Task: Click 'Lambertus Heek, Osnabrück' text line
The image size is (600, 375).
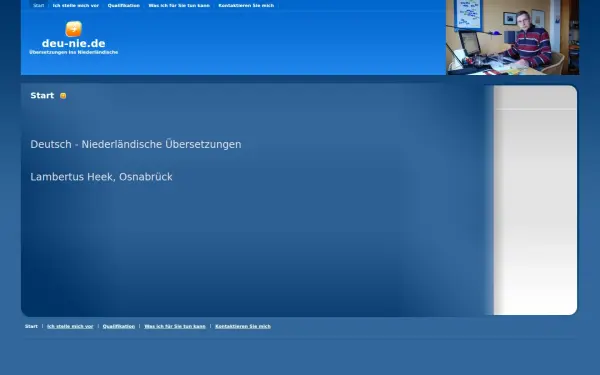Action: (x=101, y=177)
